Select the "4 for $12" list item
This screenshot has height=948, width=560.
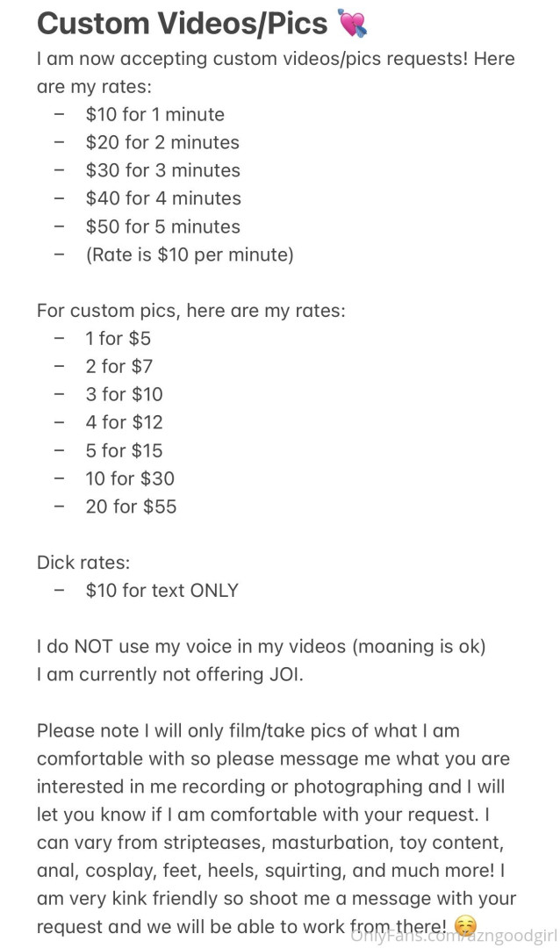coord(124,422)
